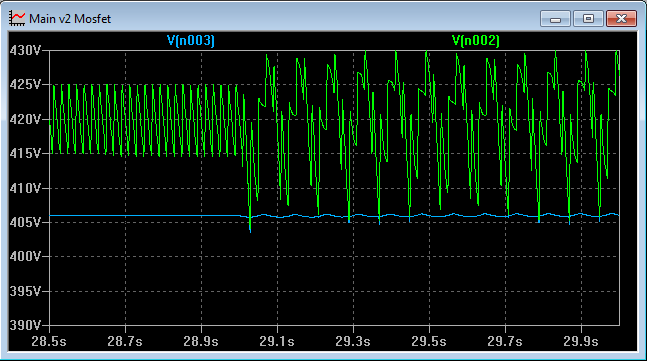Close the Main v2 Mosfet window
Viewport: 647px width, 361px height.
coord(621,19)
